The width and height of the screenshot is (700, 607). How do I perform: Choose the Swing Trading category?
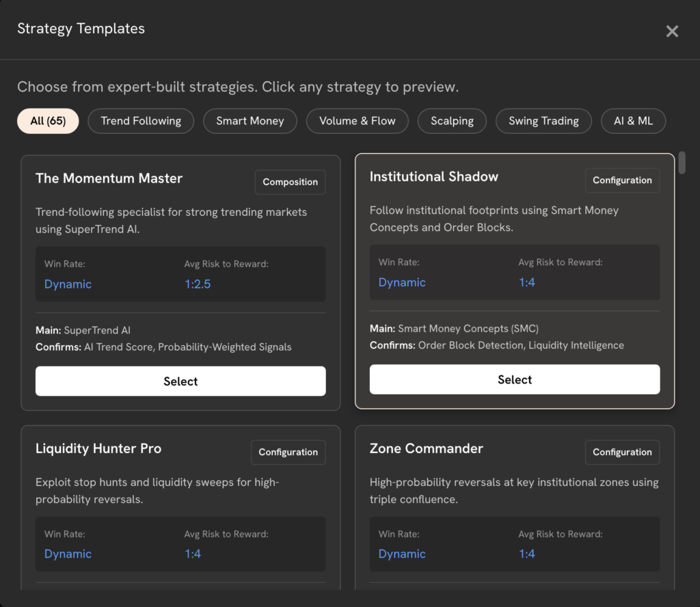tap(543, 121)
